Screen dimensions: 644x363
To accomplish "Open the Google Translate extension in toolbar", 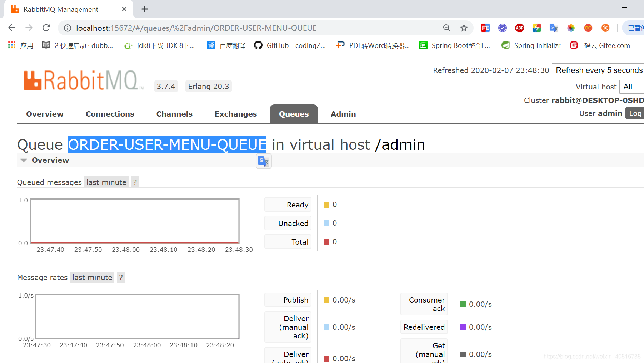I will pos(554,28).
